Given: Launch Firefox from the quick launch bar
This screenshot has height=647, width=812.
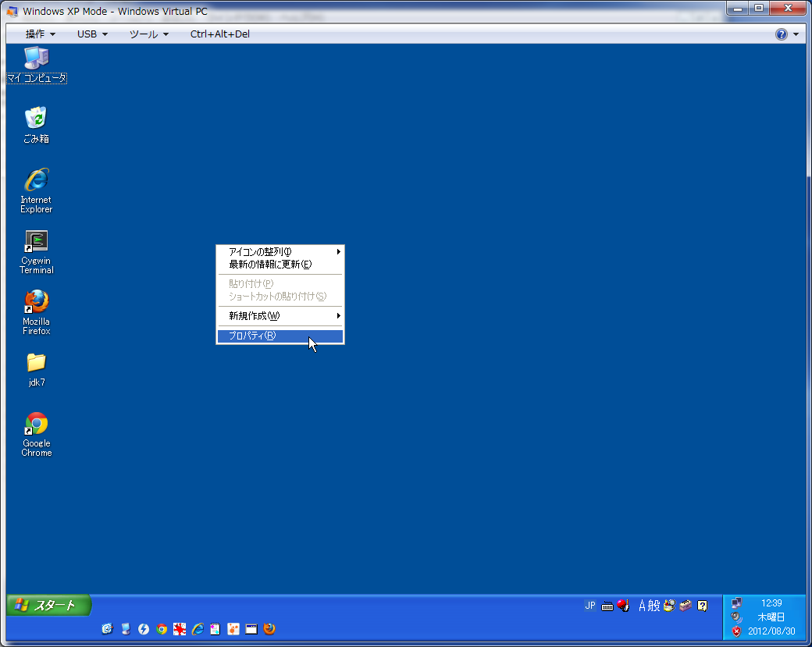Looking at the screenshot, I should [x=269, y=629].
